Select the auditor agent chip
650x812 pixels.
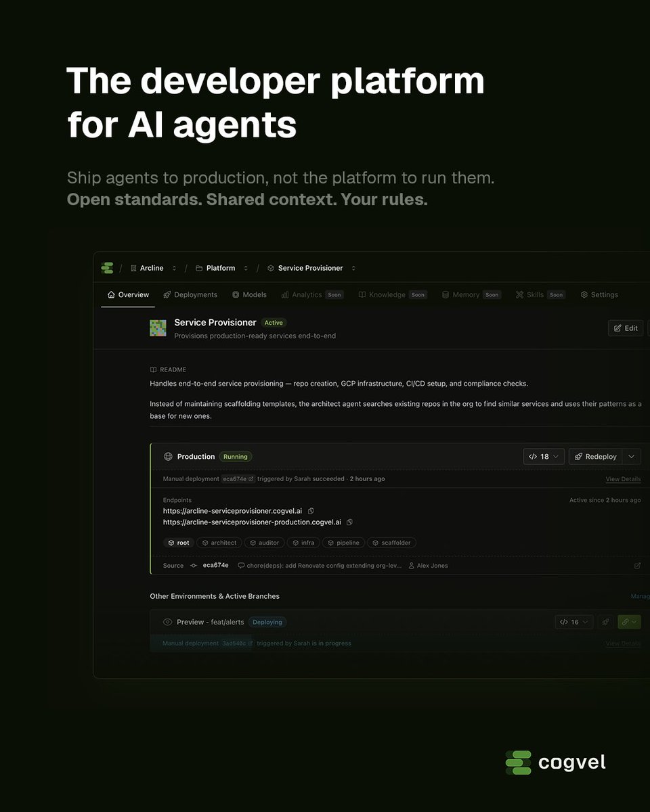pyautogui.click(x=264, y=543)
